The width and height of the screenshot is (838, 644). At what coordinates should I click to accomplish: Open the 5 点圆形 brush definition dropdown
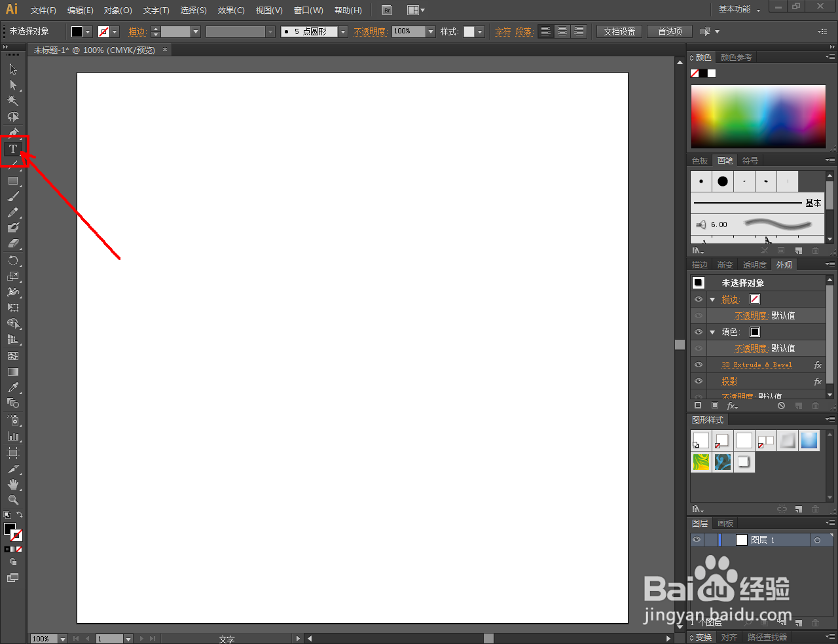pyautogui.click(x=342, y=31)
